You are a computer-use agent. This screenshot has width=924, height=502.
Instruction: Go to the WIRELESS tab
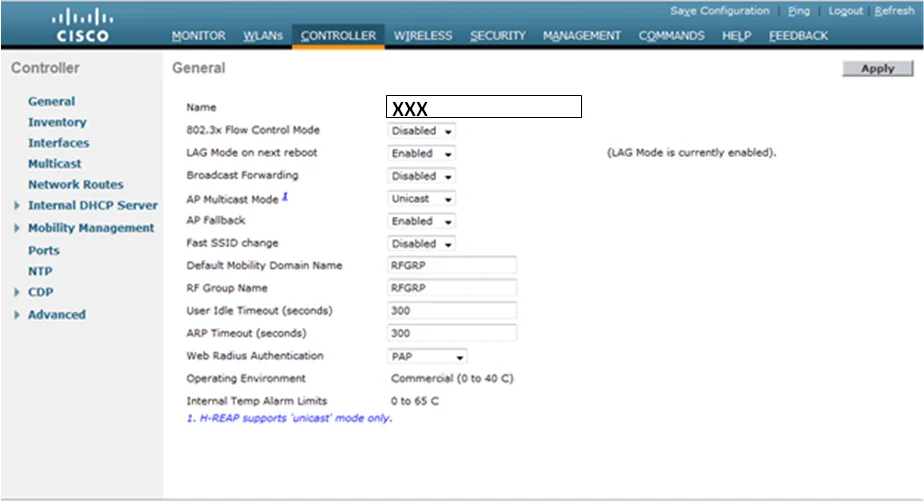click(423, 36)
